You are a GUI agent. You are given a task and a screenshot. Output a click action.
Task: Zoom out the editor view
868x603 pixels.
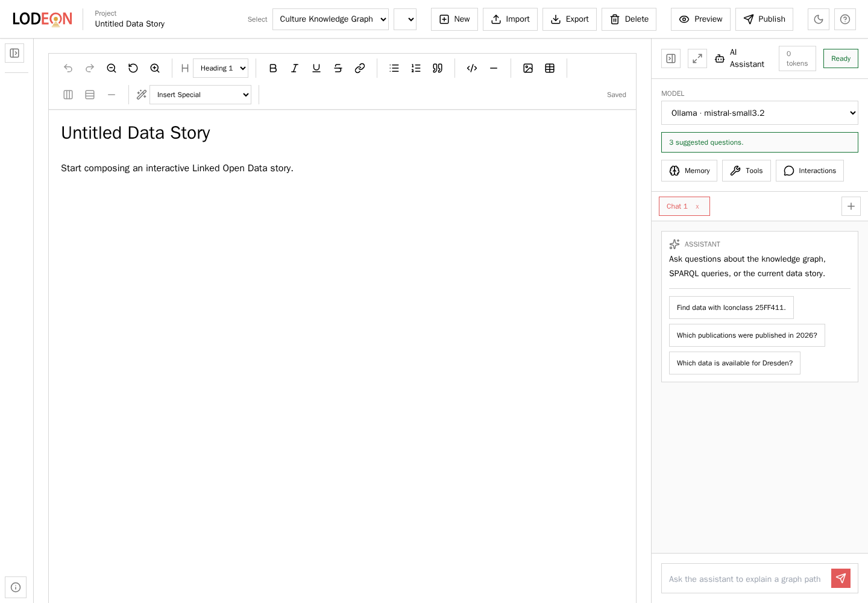112,68
